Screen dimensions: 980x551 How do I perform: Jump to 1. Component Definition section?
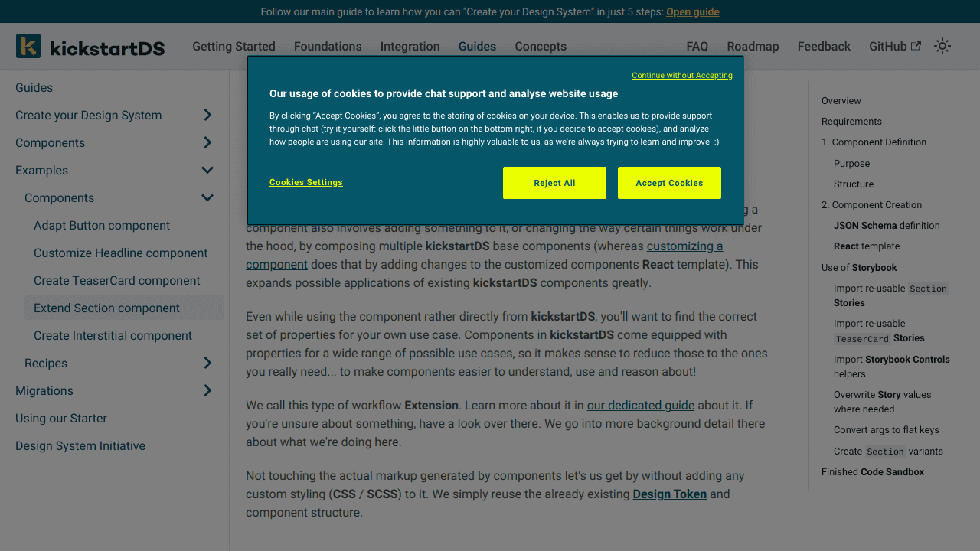[874, 142]
